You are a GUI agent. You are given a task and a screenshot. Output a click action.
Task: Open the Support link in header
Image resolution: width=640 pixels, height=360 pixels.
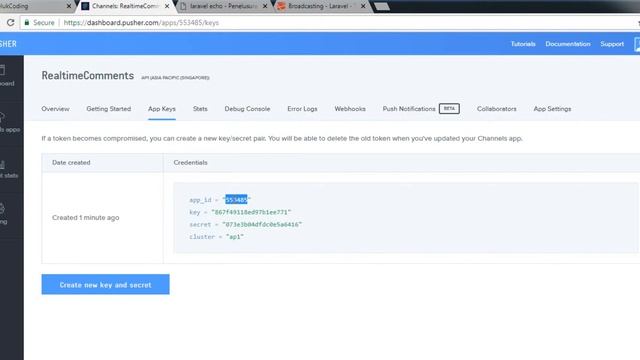click(x=612, y=44)
